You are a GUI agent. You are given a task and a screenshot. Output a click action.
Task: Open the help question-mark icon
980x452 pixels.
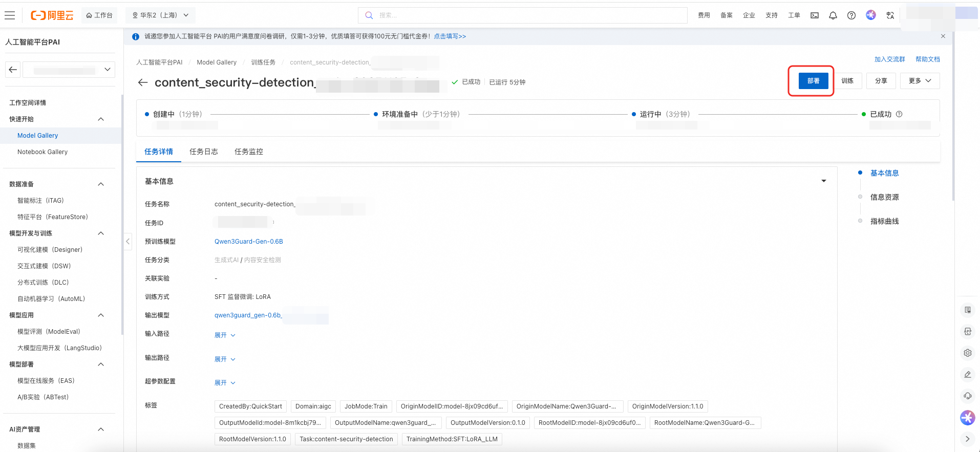pos(851,15)
